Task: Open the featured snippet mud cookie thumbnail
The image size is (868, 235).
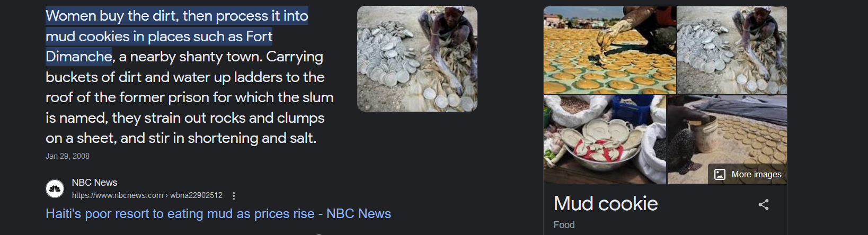Action: click(417, 59)
